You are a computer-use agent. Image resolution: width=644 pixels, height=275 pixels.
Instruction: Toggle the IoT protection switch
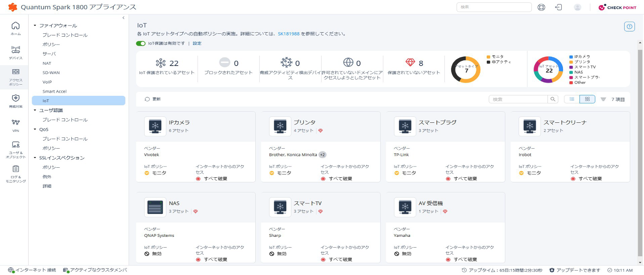click(x=141, y=44)
